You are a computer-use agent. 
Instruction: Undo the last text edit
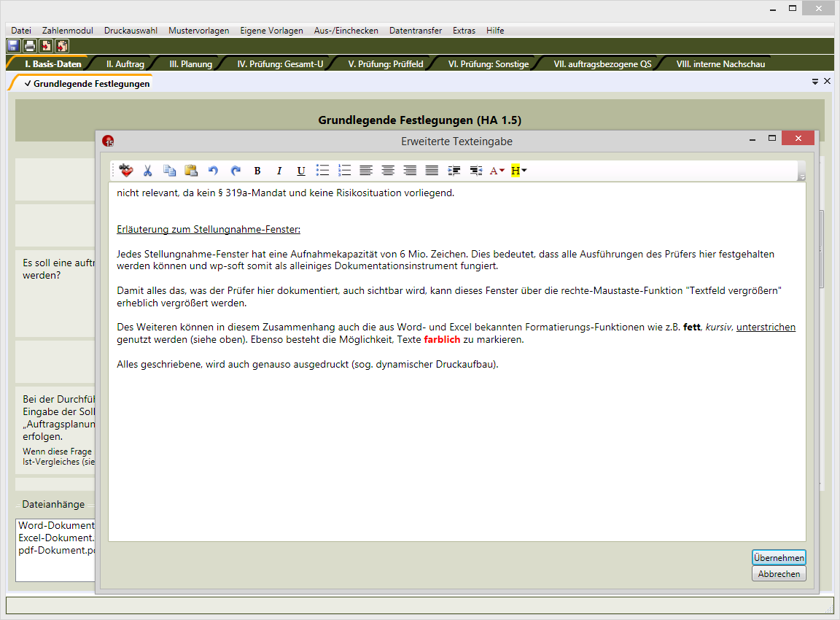click(213, 171)
